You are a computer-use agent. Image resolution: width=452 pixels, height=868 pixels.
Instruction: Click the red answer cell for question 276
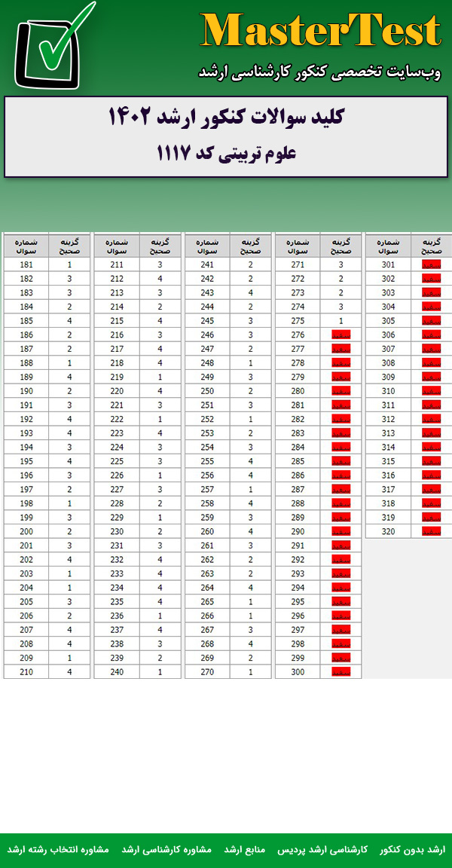pos(341,335)
